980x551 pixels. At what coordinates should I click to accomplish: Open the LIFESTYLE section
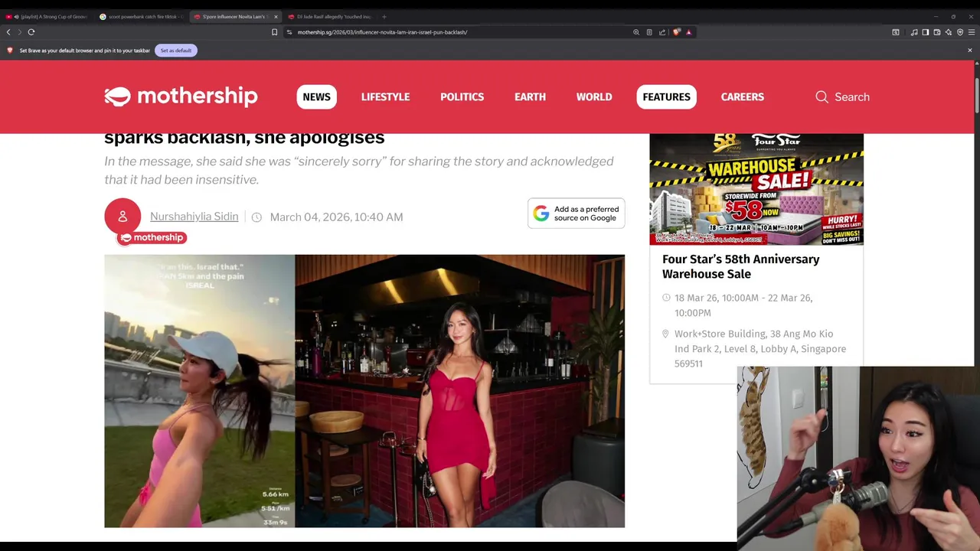385,97
